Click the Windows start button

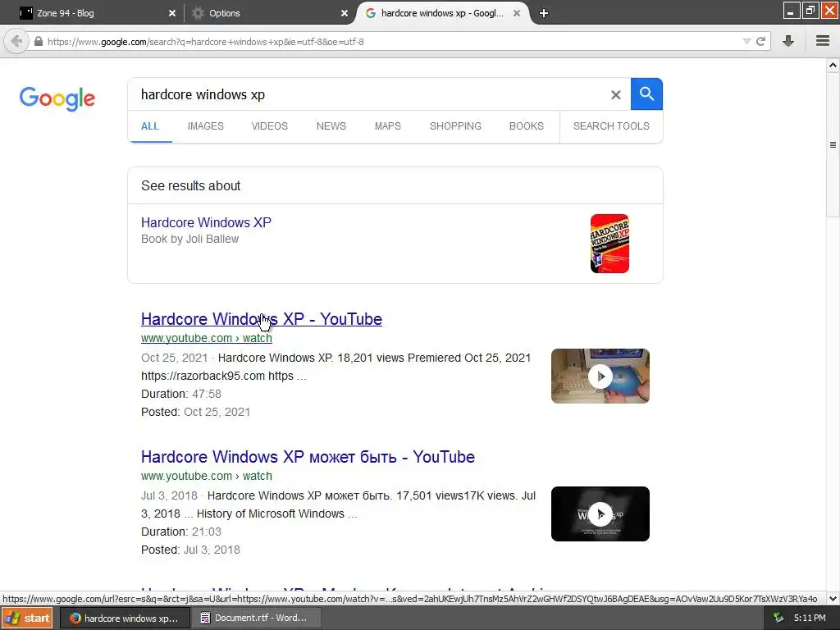[x=27, y=619]
